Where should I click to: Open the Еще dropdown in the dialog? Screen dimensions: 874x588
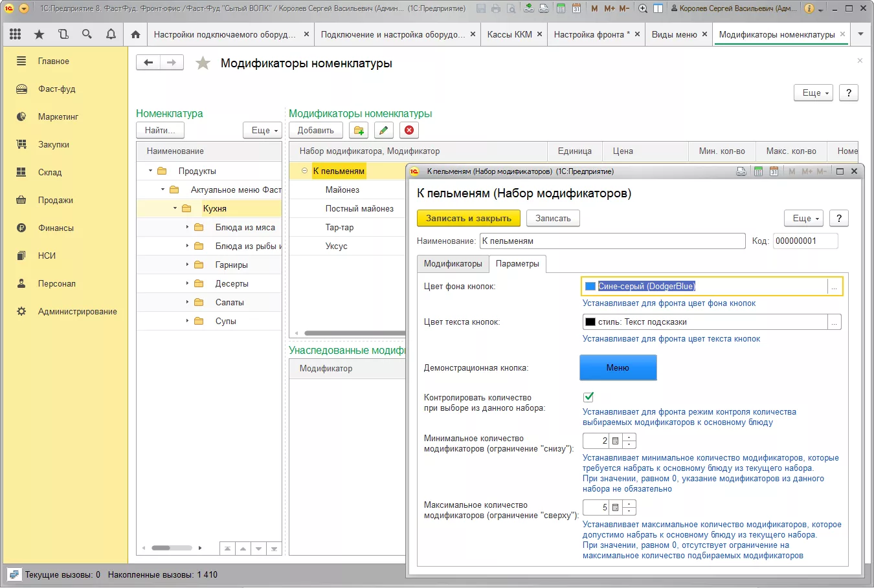[x=803, y=218]
